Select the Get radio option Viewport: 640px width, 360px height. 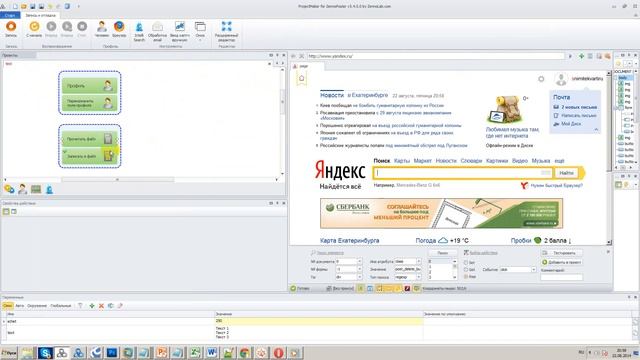[x=466, y=270]
